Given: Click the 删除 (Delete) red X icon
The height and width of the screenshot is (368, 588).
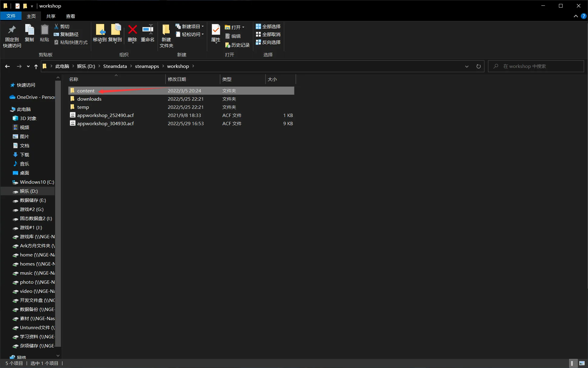Looking at the screenshot, I should [132, 30].
